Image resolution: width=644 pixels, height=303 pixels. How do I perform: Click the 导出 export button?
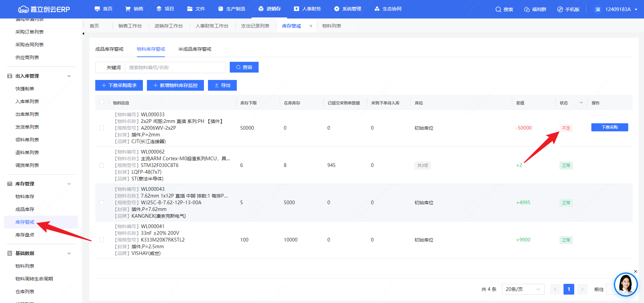(222, 85)
